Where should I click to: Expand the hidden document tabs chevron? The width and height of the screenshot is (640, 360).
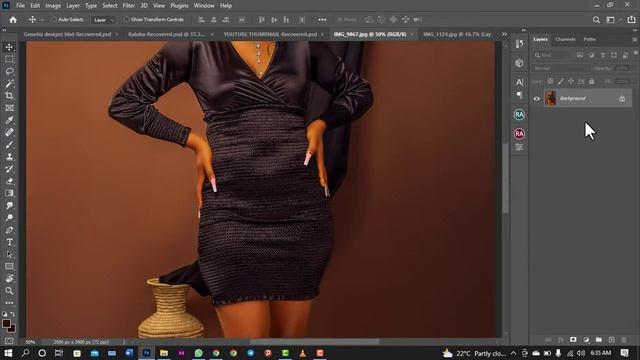504,34
